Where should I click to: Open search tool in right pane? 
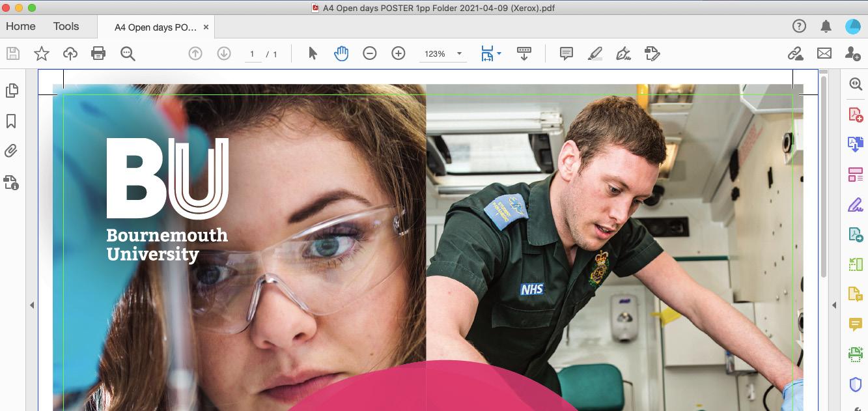click(856, 83)
